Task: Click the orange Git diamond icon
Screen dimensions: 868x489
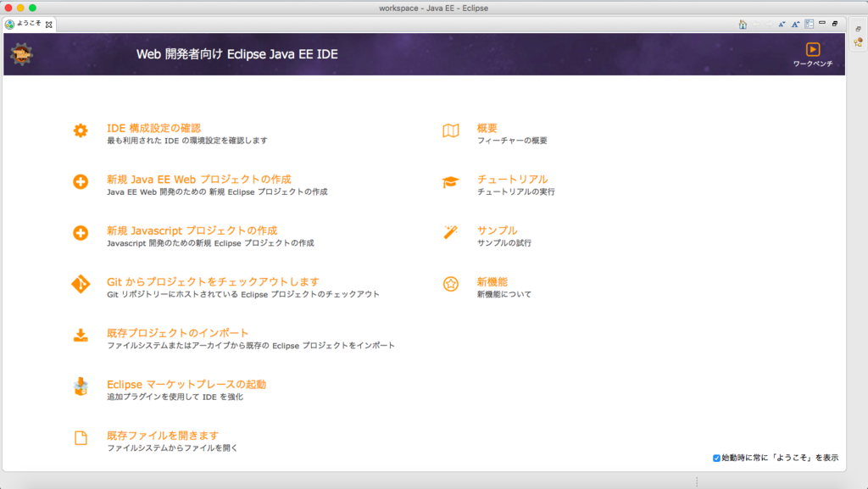Action: tap(81, 284)
